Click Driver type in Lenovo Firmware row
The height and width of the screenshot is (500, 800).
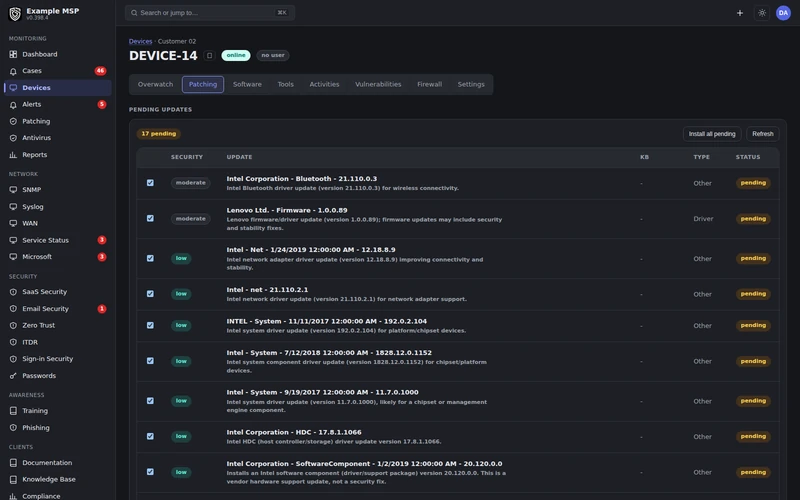point(703,218)
